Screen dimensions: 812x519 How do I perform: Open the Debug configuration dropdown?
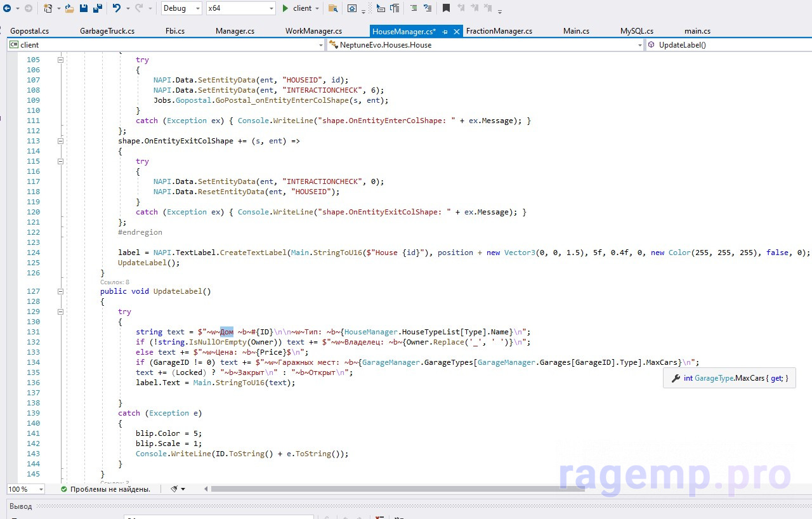(197, 8)
